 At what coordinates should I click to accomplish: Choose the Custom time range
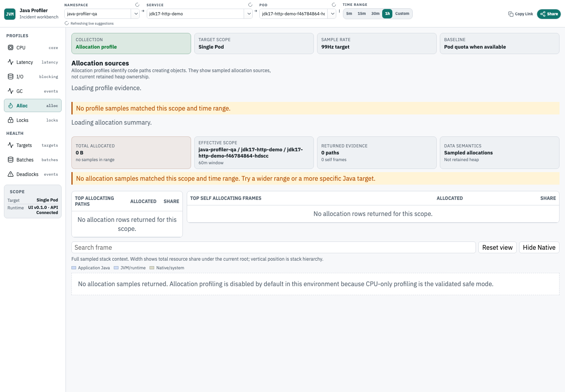click(402, 14)
